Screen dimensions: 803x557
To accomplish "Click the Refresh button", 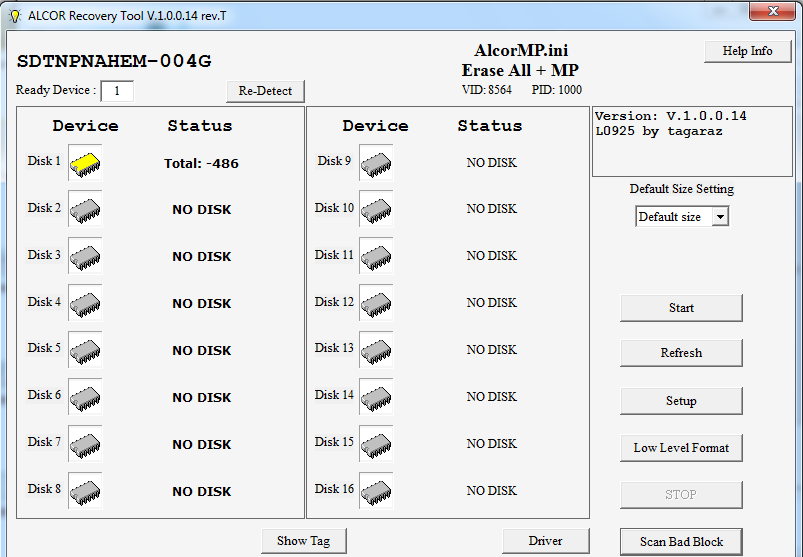I will [681, 353].
